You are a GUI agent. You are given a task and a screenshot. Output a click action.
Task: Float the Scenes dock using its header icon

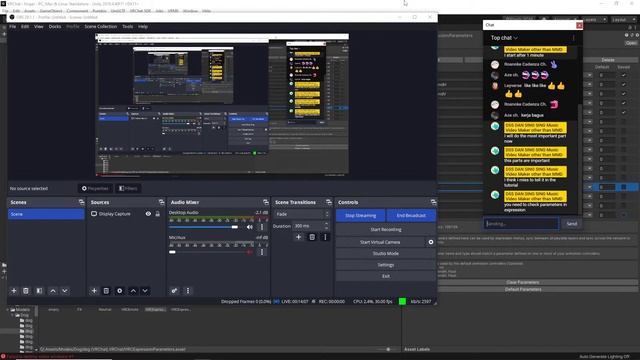(x=81, y=202)
